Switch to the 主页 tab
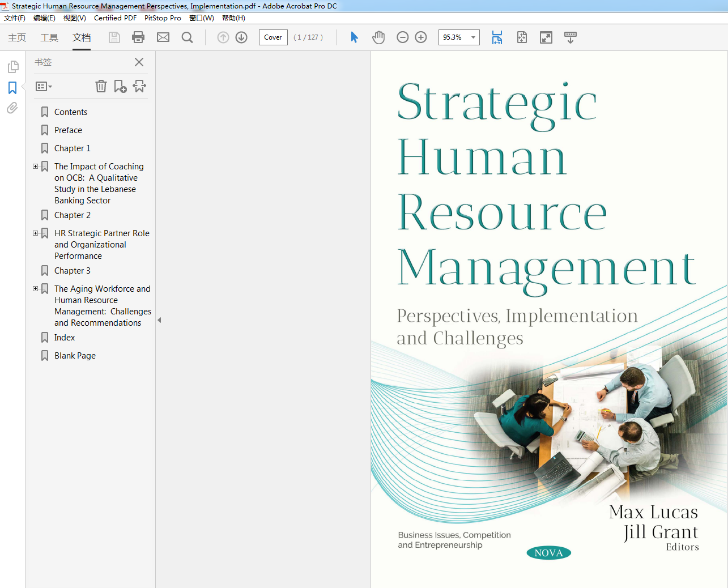 coord(17,37)
